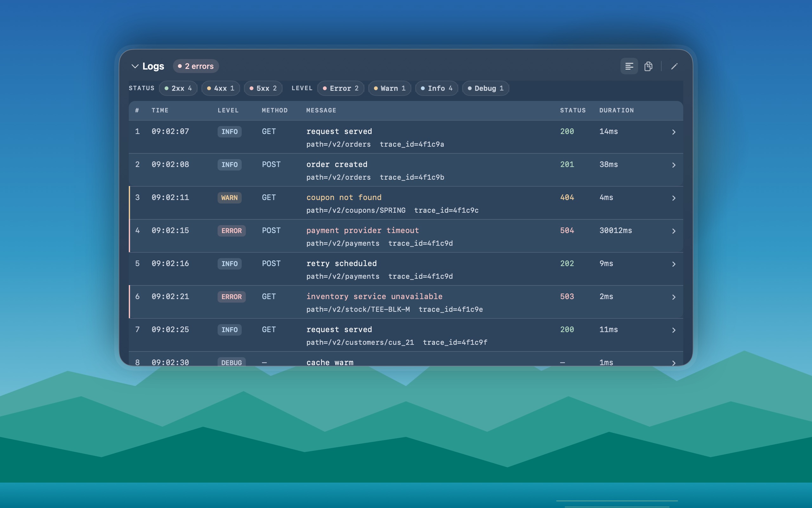Click INFO badge at 09:02:16
Screen dimensions: 812x508
pos(230,264)
